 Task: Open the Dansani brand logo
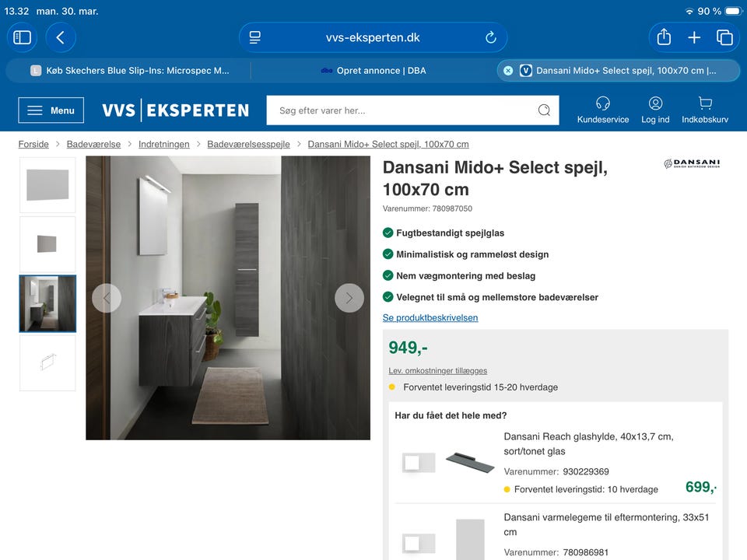click(x=692, y=164)
